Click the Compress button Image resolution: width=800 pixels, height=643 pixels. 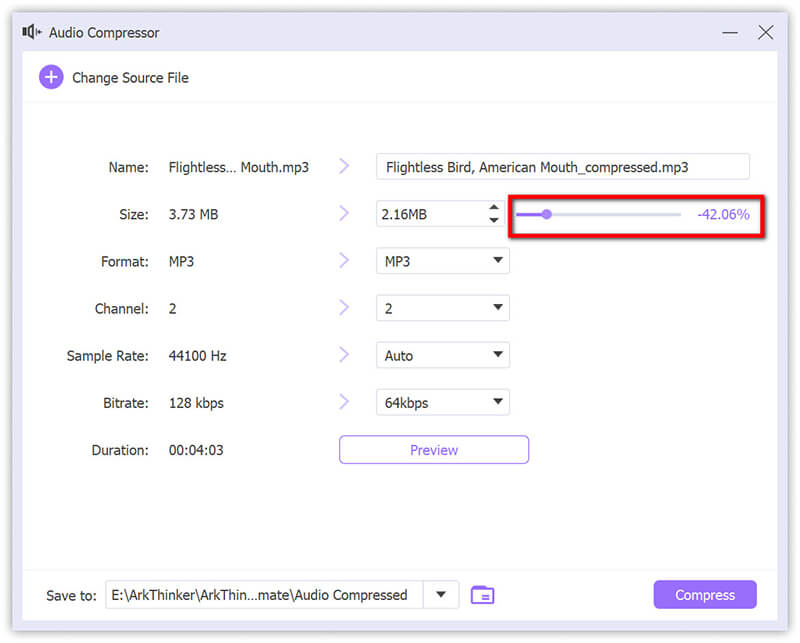pos(705,595)
